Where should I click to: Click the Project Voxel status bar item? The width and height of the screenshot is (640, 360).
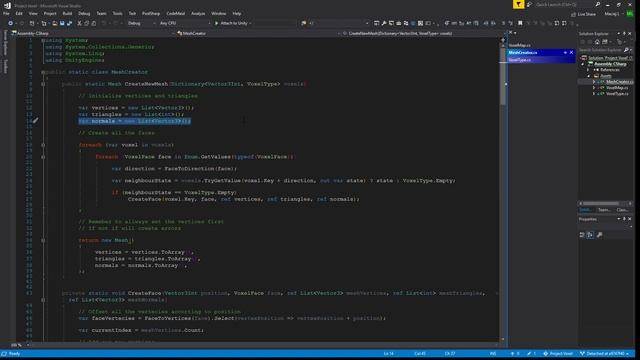tap(558, 353)
